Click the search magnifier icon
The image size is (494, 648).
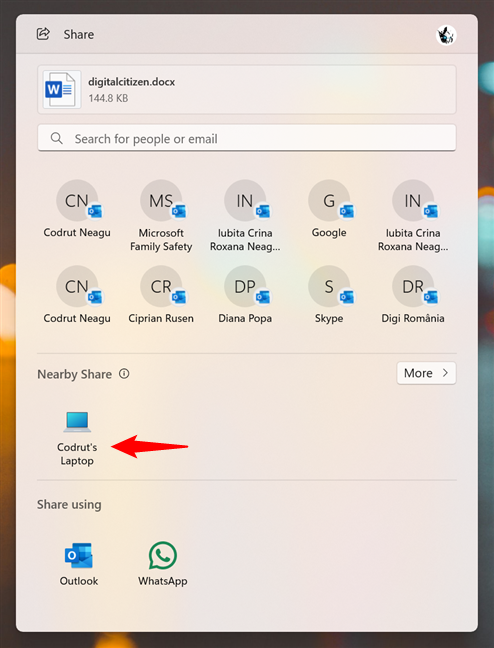[x=57, y=138]
